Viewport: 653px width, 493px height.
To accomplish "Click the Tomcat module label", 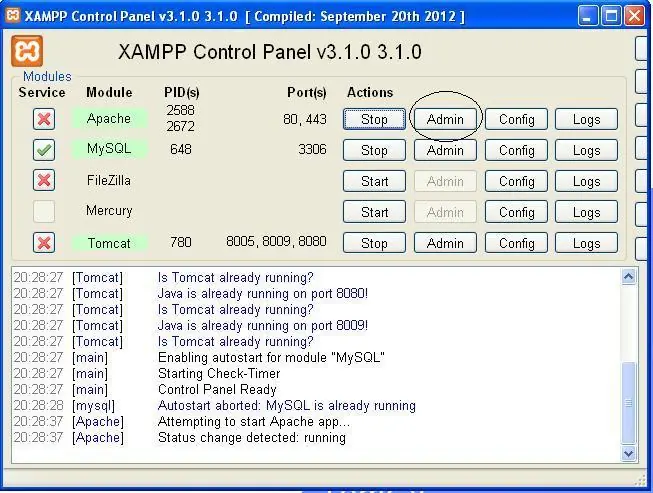I will tap(109, 243).
